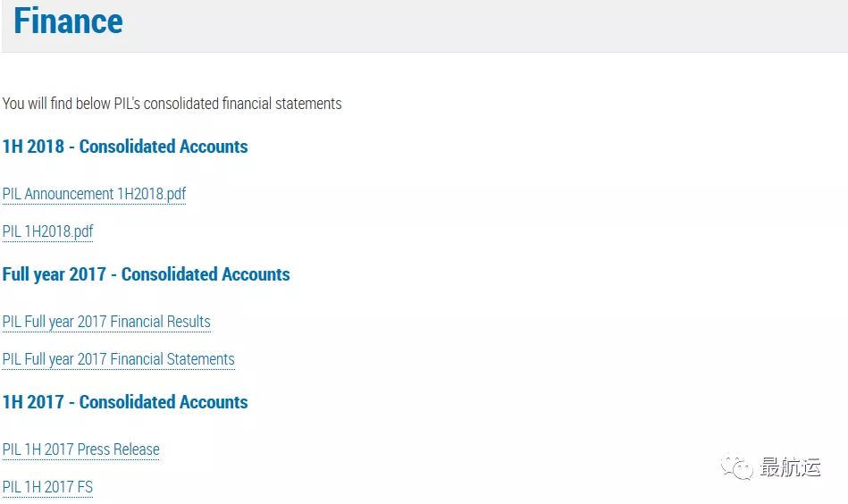
Task: Read the first-half 2017 Press Release
Action: click(81, 449)
